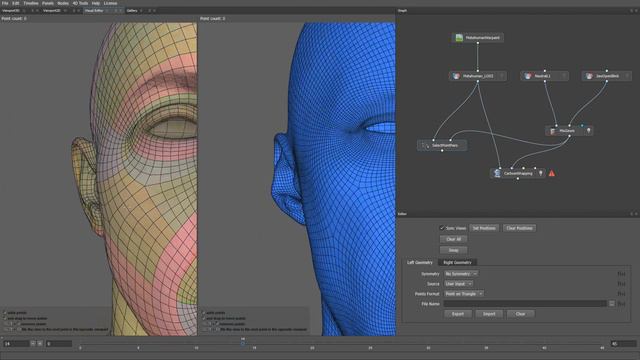Screen dimensions: 640x360
Task: Select the Left Geometry tab
Action: (420, 262)
